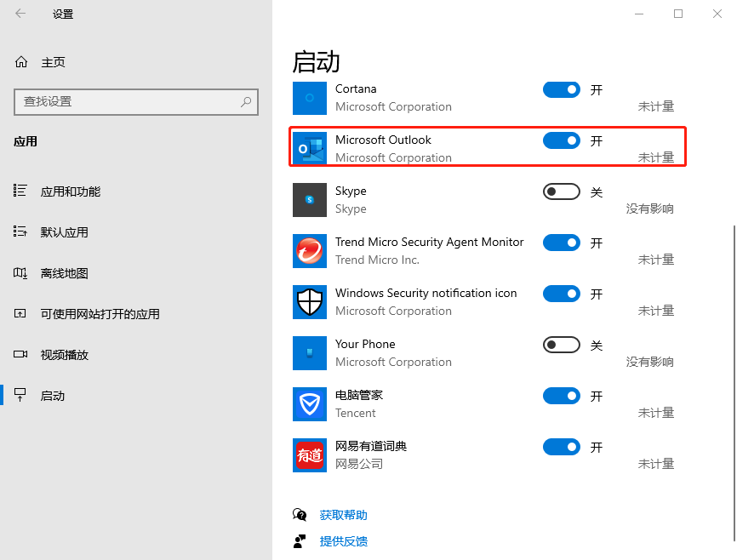Click the 提供反馈 person icon

pyautogui.click(x=300, y=541)
